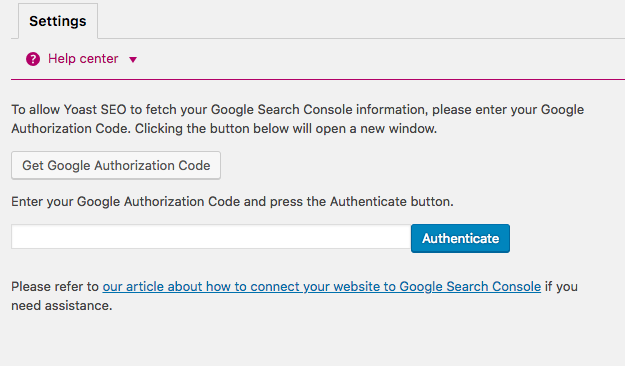Switch to the Settings tab
The width and height of the screenshot is (625, 366).
58,21
